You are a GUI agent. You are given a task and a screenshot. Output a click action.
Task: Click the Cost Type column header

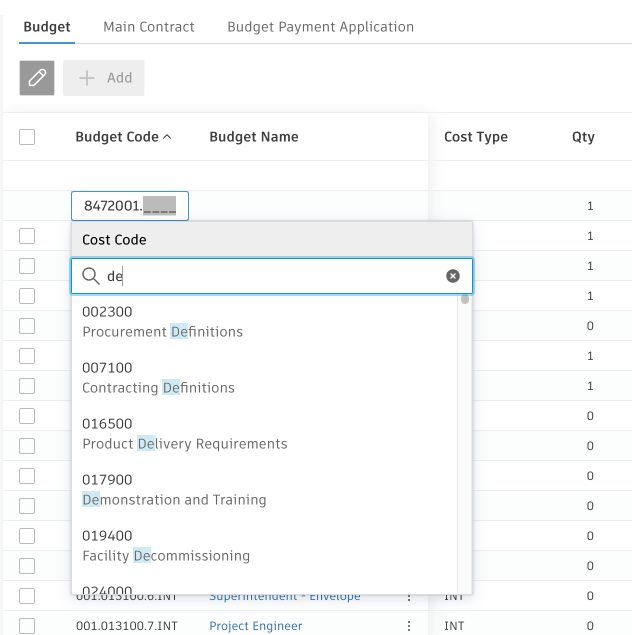[476, 137]
